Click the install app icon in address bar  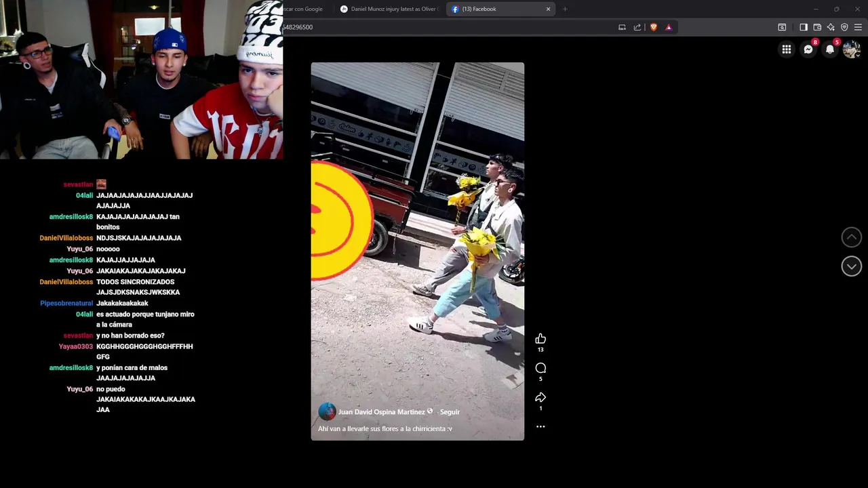coord(622,27)
